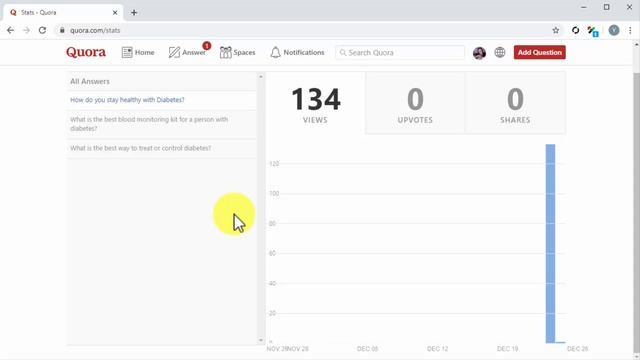Select the 0 Shares tab

tap(515, 103)
